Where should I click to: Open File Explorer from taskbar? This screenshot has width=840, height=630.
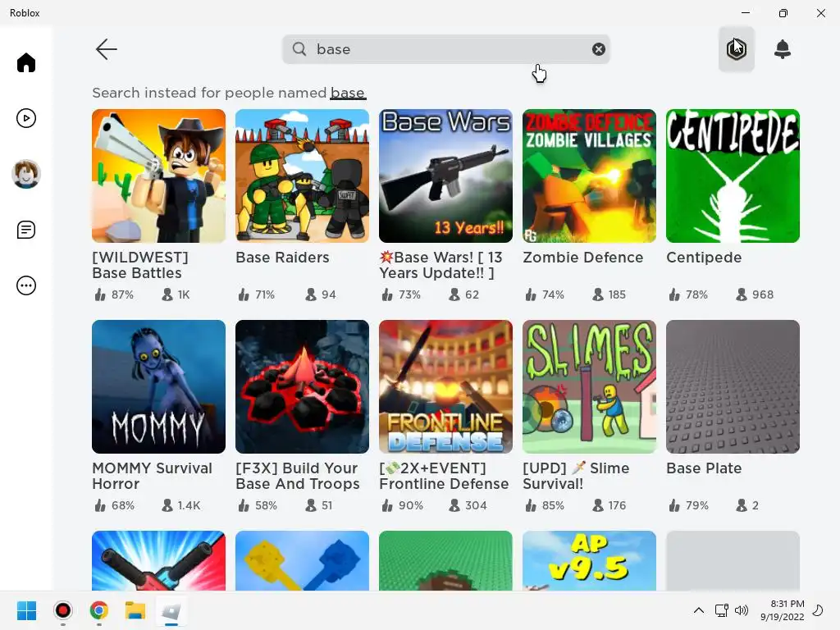(x=135, y=610)
